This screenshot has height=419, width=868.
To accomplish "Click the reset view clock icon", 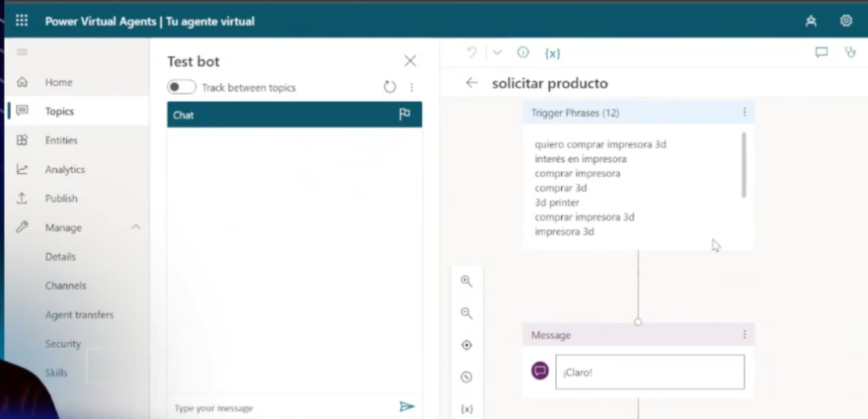I will [467, 377].
